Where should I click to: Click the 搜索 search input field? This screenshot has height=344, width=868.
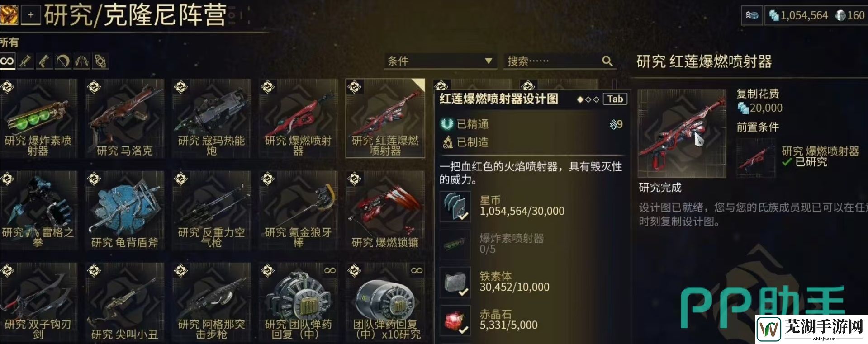(x=560, y=61)
